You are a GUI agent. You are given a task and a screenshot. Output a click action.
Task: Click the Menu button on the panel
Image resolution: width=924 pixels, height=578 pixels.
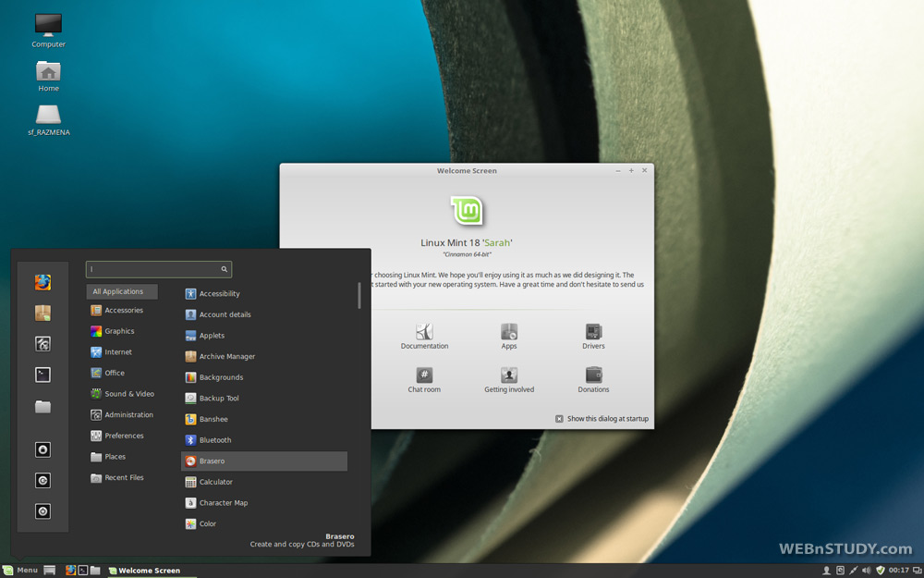20,571
